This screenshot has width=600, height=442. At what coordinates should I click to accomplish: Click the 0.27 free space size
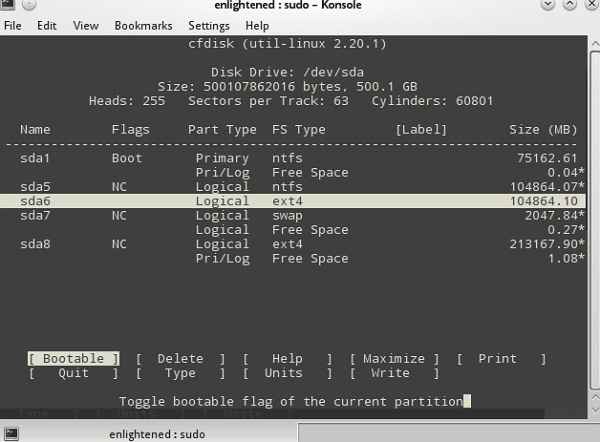tap(566, 230)
